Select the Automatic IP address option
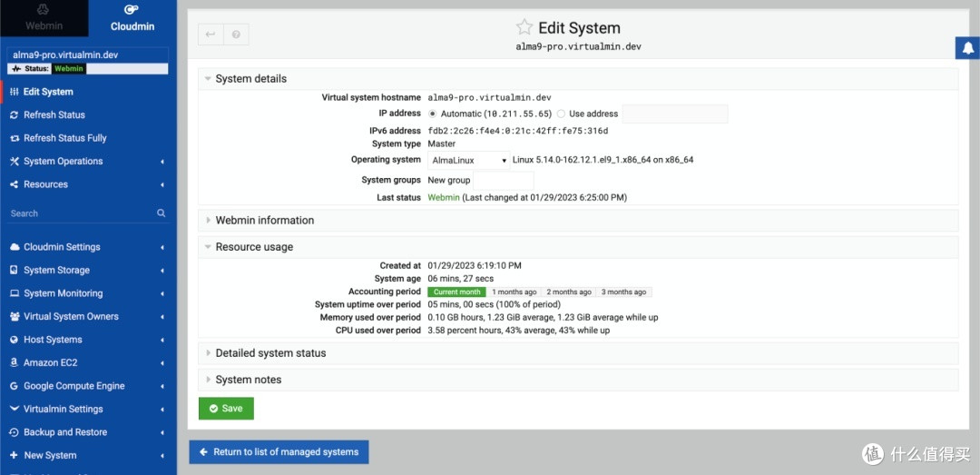The image size is (980, 475). coord(433,114)
